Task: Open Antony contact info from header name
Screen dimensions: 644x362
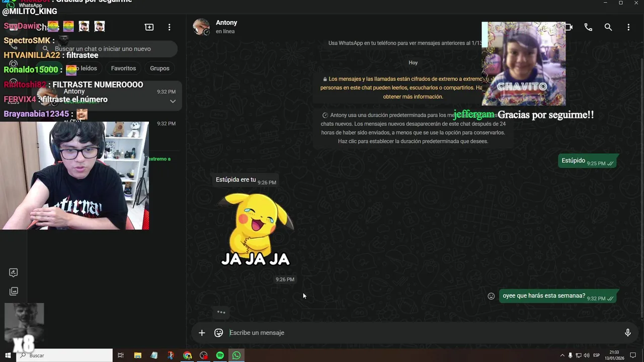Action: click(x=226, y=23)
